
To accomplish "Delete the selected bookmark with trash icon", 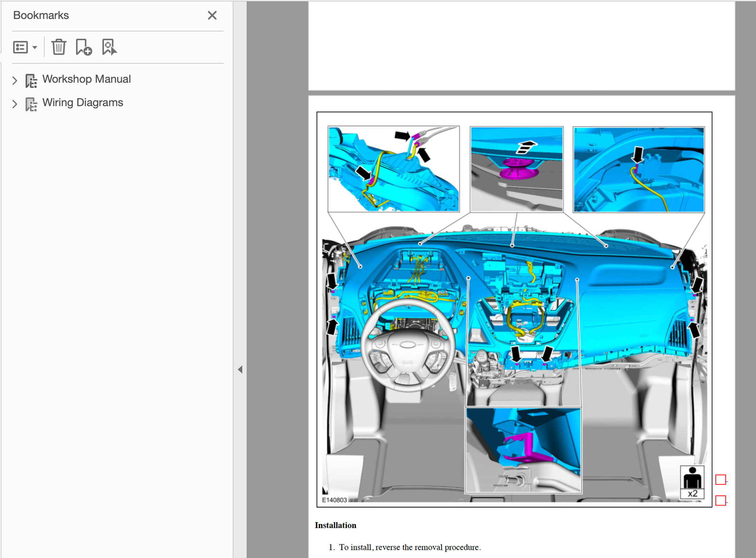I will click(59, 47).
